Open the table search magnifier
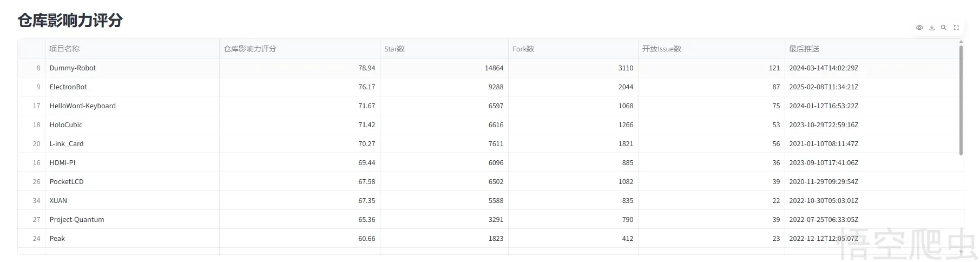 tap(944, 28)
